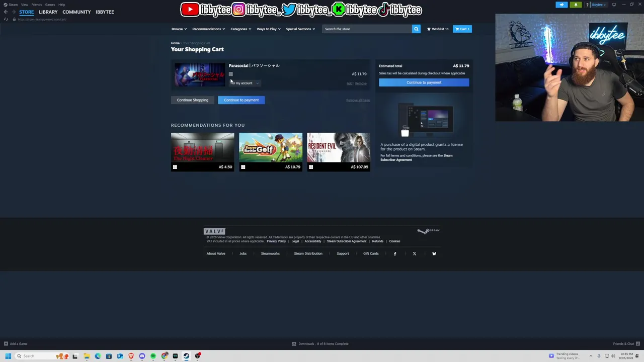Reload the store page
Viewport: 644px width, 362px height.
6,19
